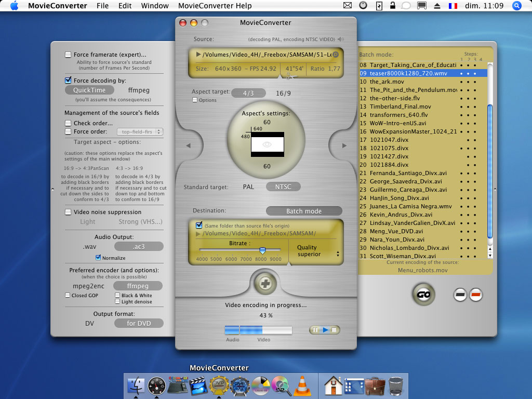Click the black minus remove button
This screenshot has width=532, height=399.
pos(460,295)
